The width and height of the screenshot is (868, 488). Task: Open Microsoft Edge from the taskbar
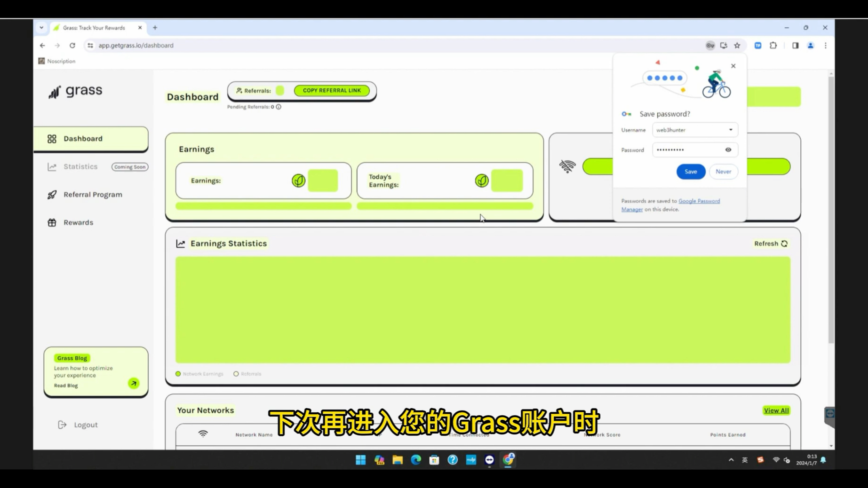click(416, 460)
